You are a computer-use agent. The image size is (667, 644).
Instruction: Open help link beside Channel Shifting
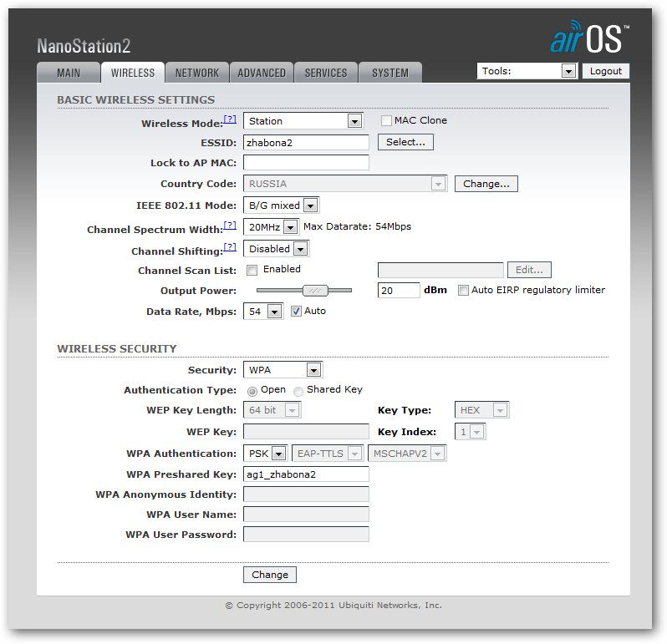coord(230,248)
